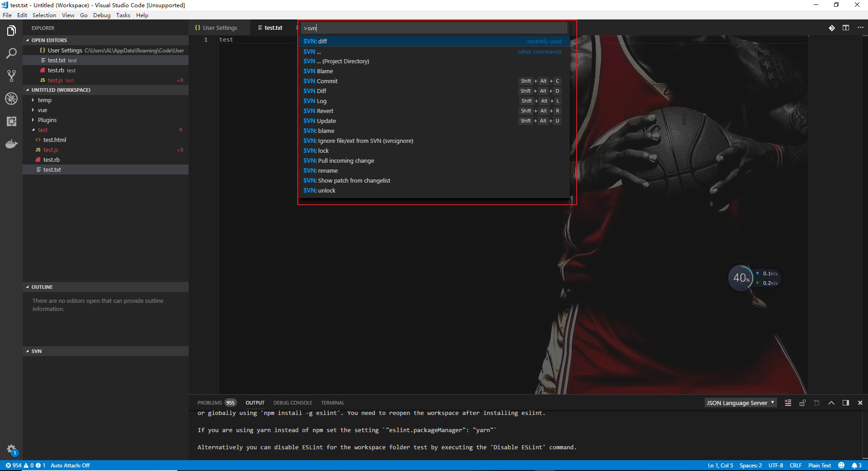
Task: Run SVN Revert command
Action: pos(433,111)
